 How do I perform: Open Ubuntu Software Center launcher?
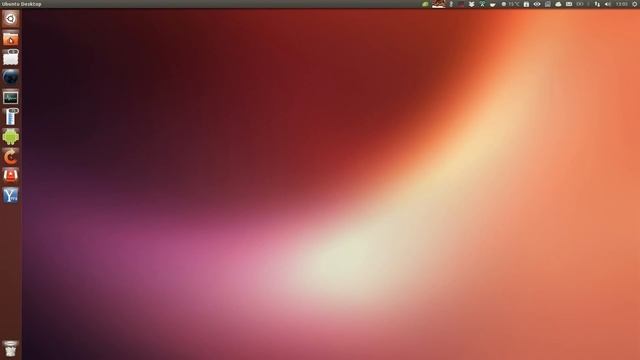[11, 176]
